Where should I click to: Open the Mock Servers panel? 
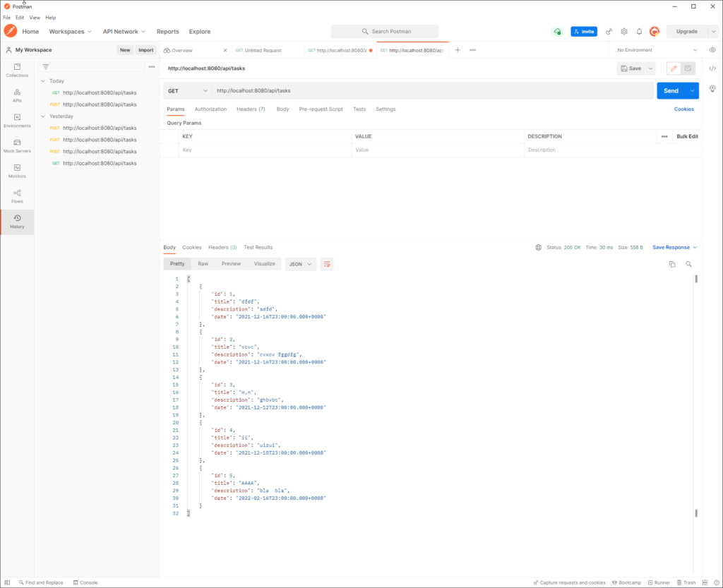tap(16, 146)
